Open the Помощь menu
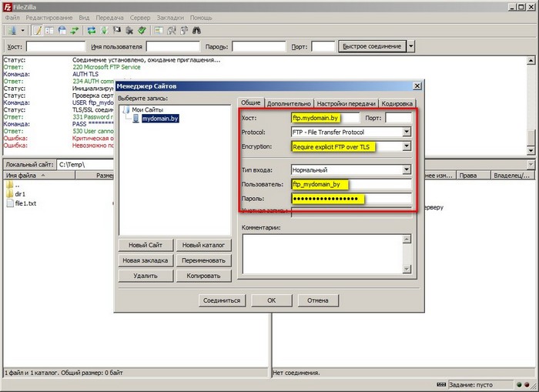Screen dimensions: 539x392 (x=201, y=18)
